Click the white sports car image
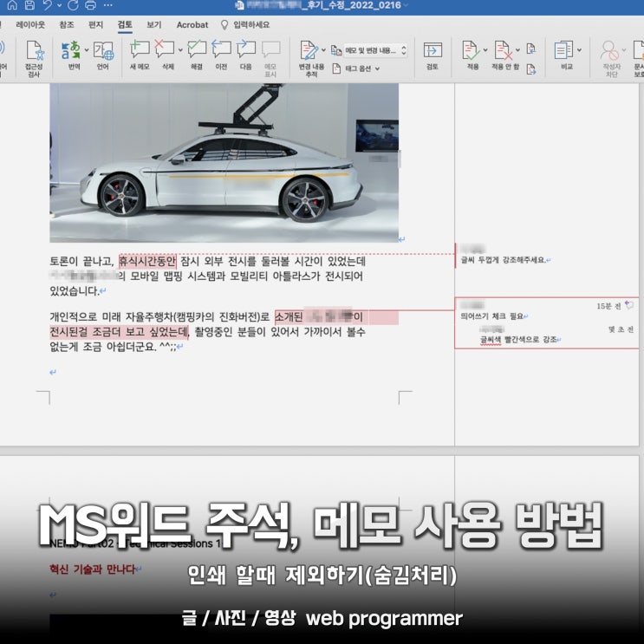644x644 pixels. pyautogui.click(x=224, y=163)
